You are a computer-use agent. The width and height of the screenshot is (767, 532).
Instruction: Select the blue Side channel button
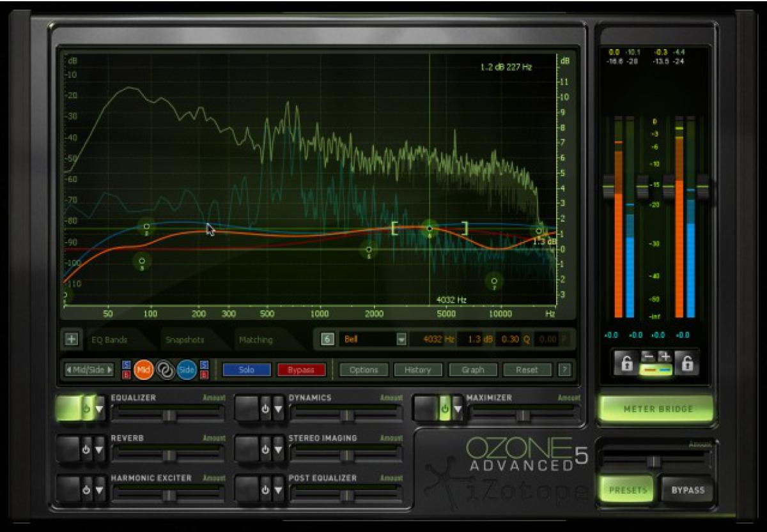point(187,370)
